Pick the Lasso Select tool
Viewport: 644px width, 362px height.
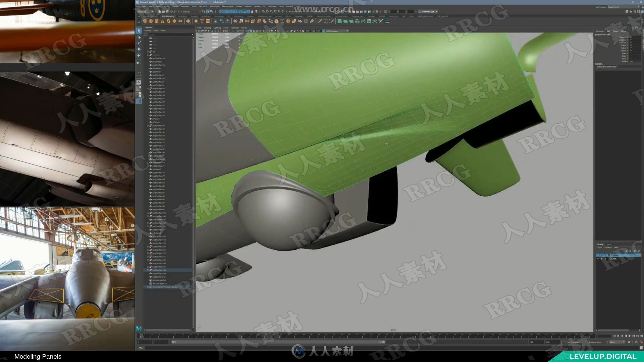point(139,37)
